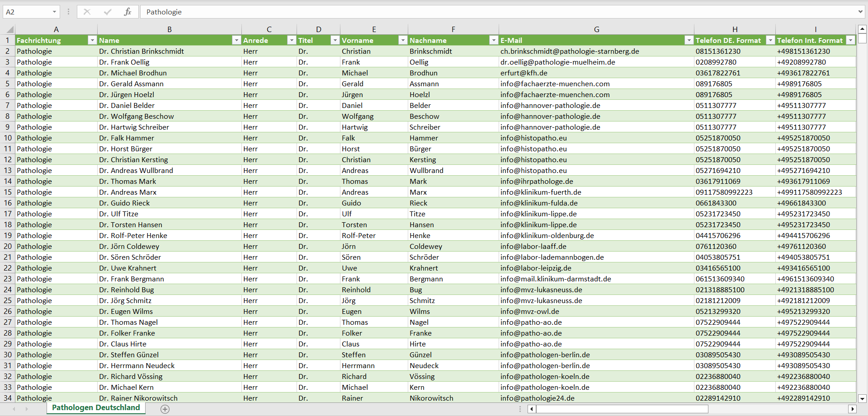Select column G header
Viewport: 868px width, 416px height.
pos(596,29)
